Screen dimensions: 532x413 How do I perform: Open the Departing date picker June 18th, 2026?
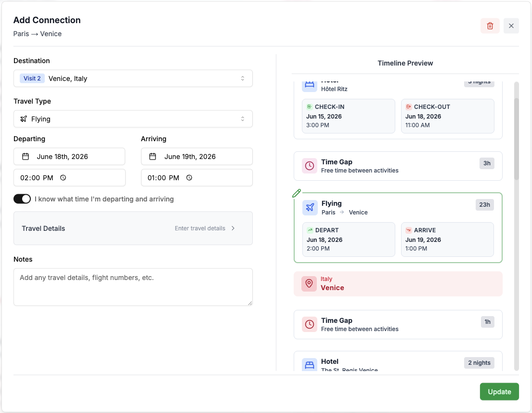(x=69, y=157)
